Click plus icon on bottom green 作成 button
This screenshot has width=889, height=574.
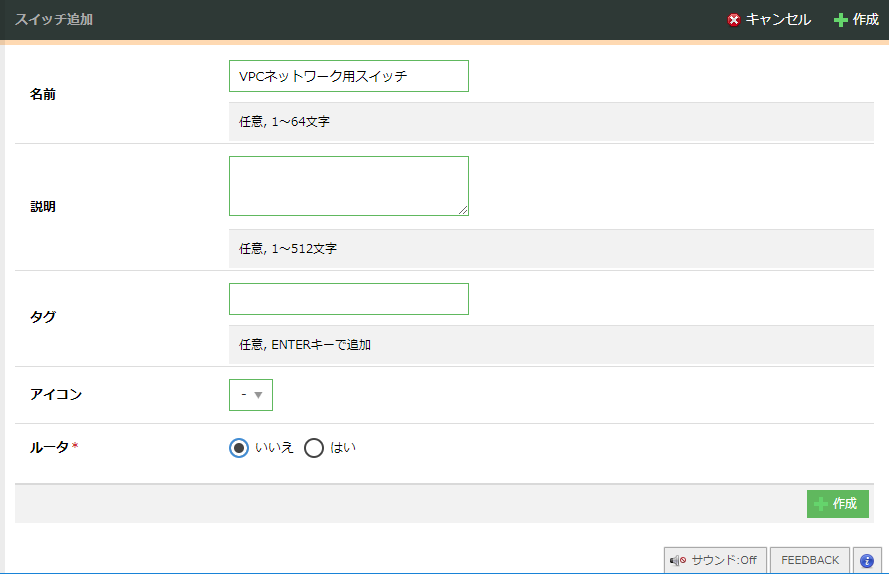click(821, 504)
